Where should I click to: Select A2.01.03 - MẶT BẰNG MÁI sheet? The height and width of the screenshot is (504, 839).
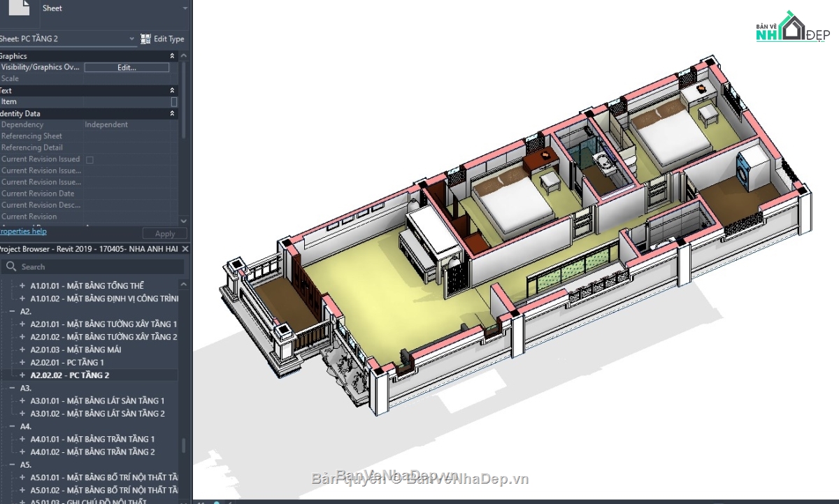point(76,350)
